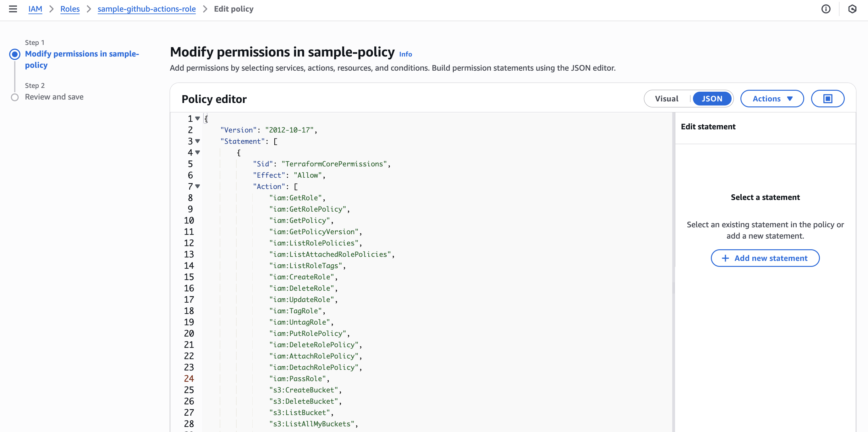This screenshot has height=432, width=868.
Task: Select the Step 1 Modify permissions radio button
Action: (15, 54)
